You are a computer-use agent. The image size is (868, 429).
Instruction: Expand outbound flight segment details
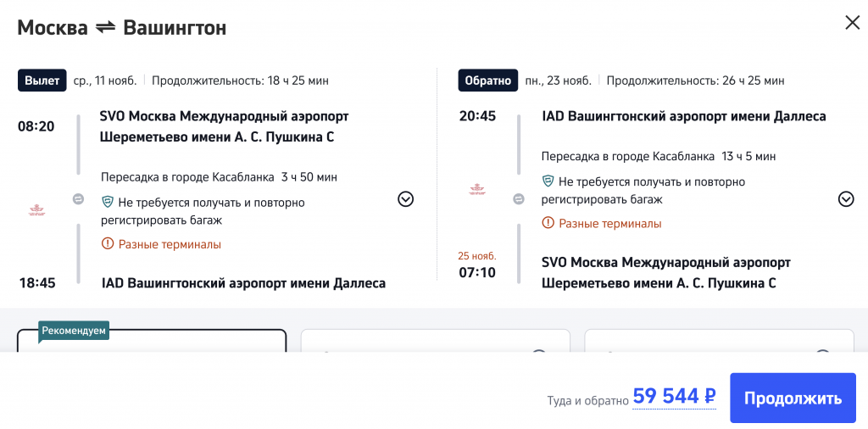(405, 199)
